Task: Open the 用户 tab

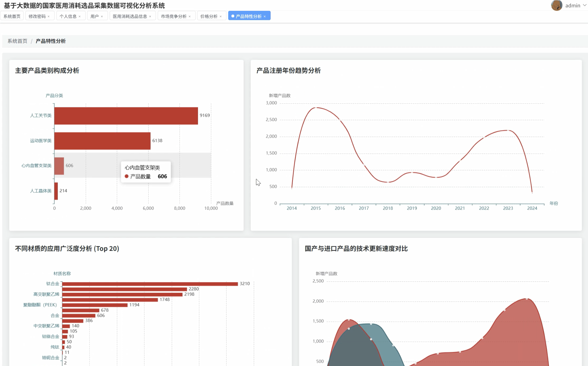Action: tap(94, 16)
